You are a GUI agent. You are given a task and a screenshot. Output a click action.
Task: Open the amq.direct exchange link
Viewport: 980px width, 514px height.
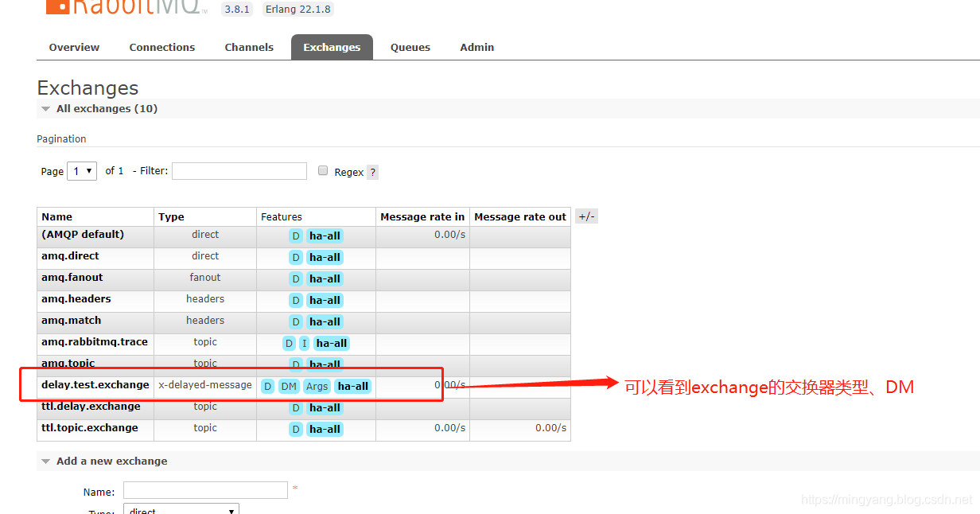[70, 255]
